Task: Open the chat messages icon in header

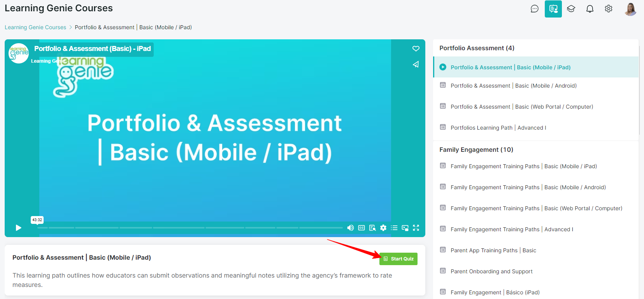Action: coord(535,9)
